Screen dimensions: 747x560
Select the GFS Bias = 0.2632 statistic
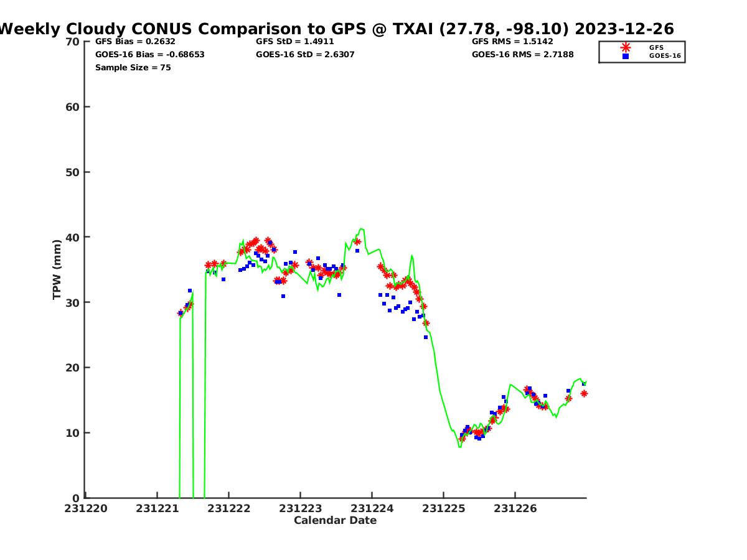135,42
